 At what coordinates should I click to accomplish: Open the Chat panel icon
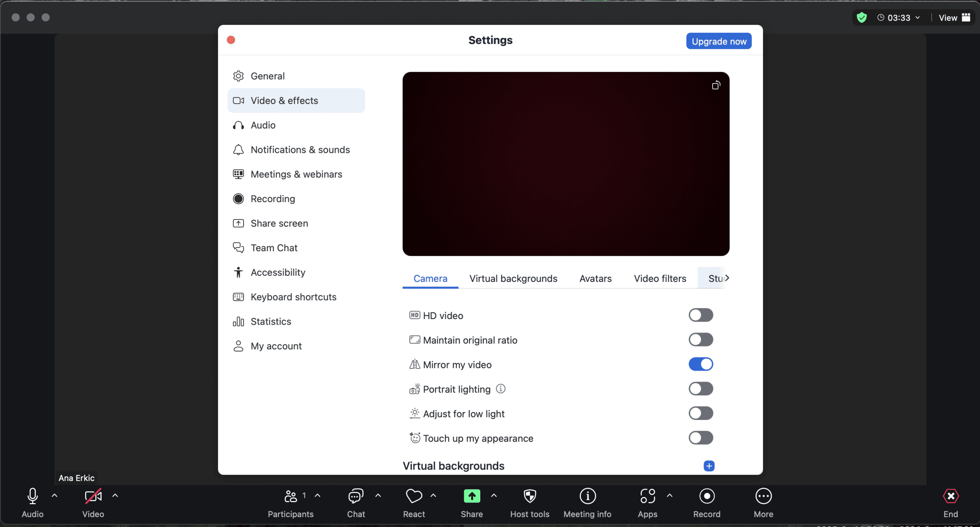(x=356, y=496)
